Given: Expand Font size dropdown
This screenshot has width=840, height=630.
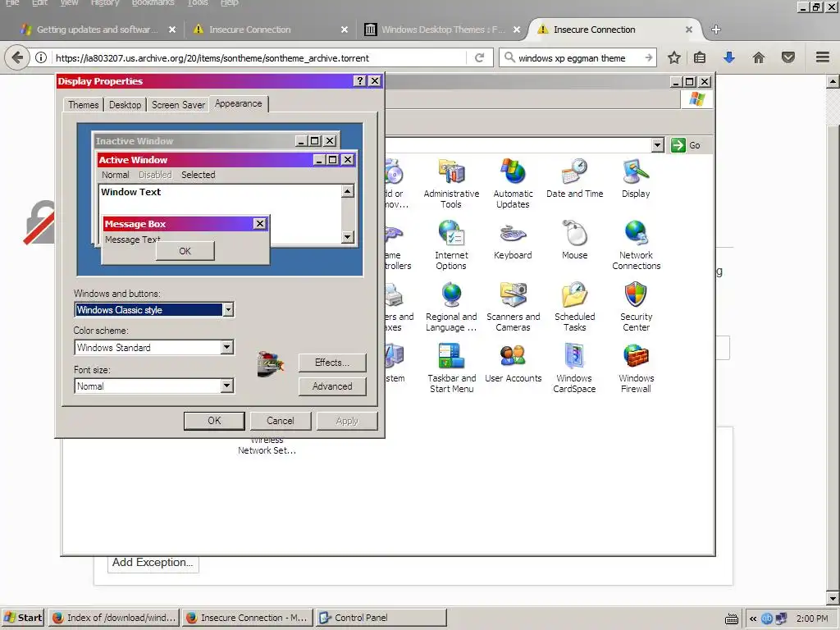Looking at the screenshot, I should click(227, 386).
